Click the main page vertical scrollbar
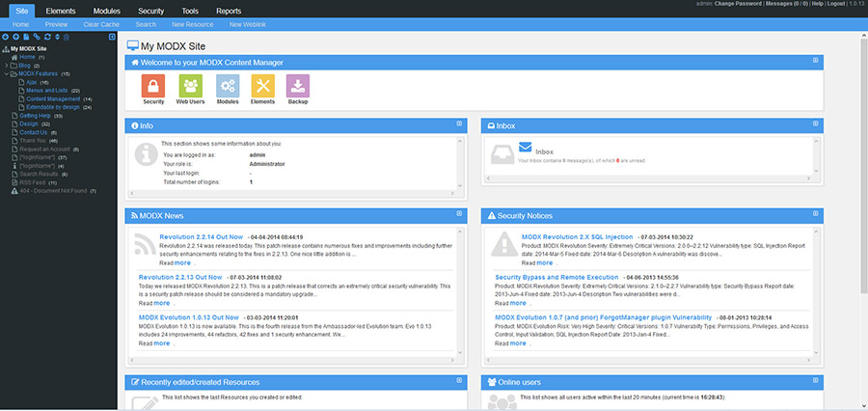 point(864,166)
